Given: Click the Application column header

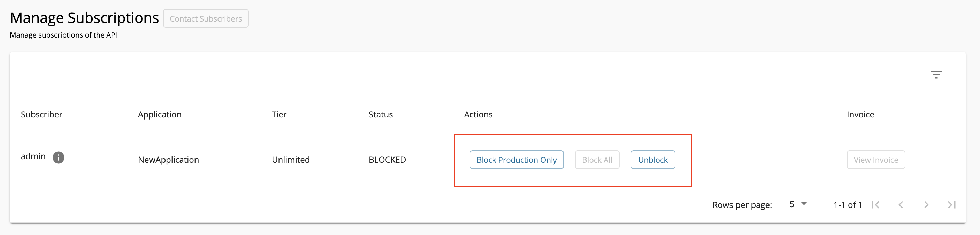Looking at the screenshot, I should (159, 114).
